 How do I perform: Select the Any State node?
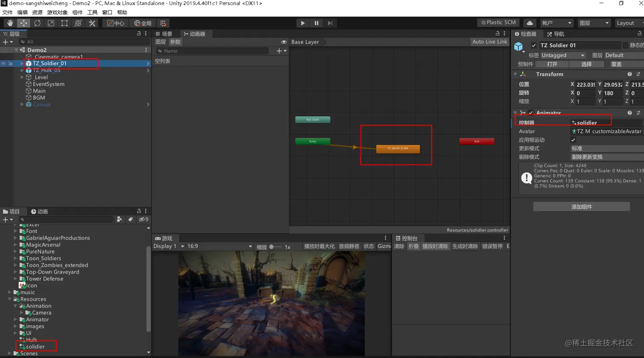313,120
